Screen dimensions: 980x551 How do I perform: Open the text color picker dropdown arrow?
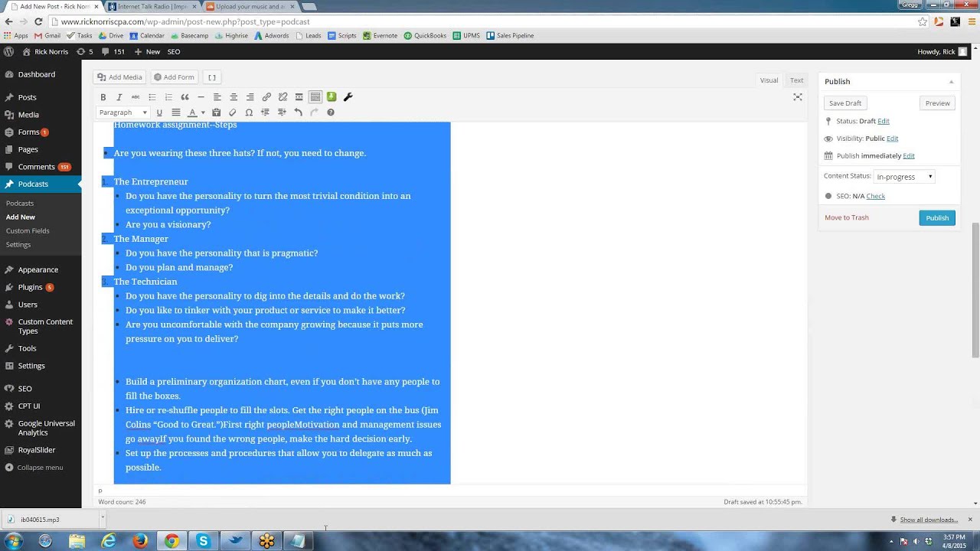click(202, 112)
